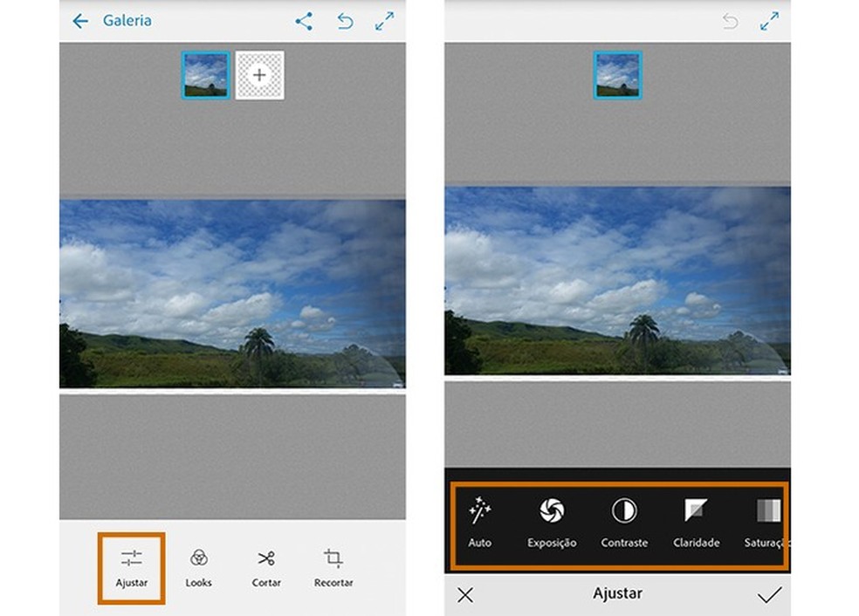
Task: Tap the fullscreen expand icon in right screen
Action: (770, 21)
